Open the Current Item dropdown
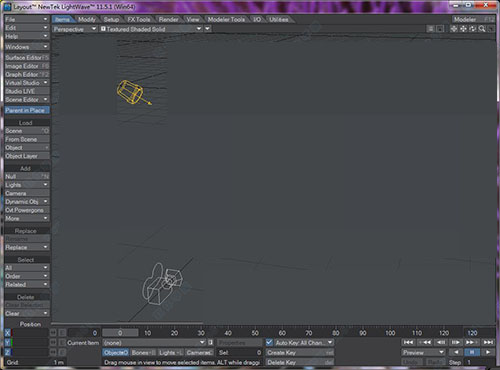 tap(154, 343)
